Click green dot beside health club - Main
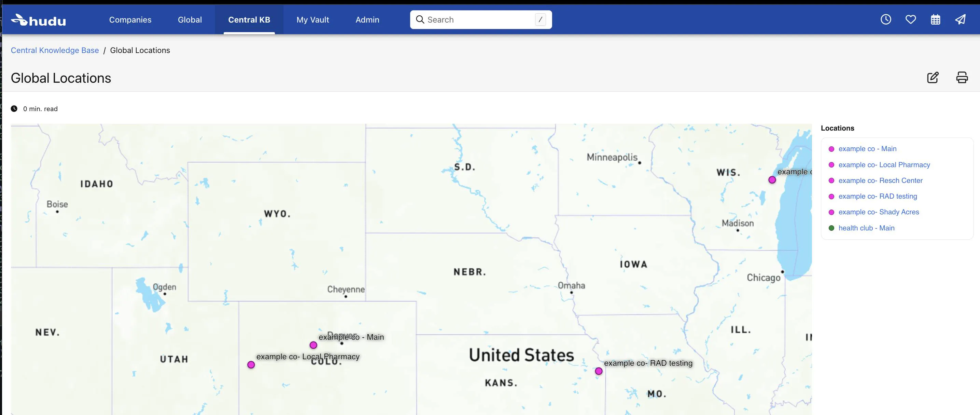Viewport: 980px width, 415px height. click(x=831, y=228)
